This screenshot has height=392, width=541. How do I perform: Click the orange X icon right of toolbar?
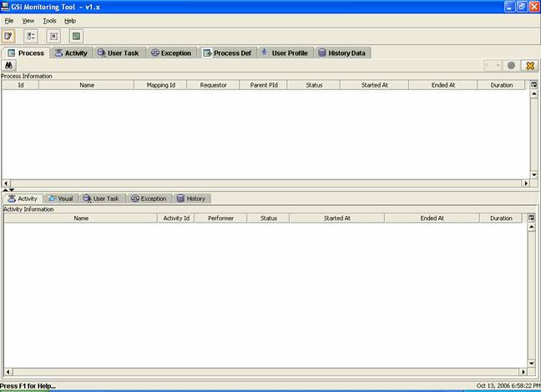pyautogui.click(x=528, y=65)
